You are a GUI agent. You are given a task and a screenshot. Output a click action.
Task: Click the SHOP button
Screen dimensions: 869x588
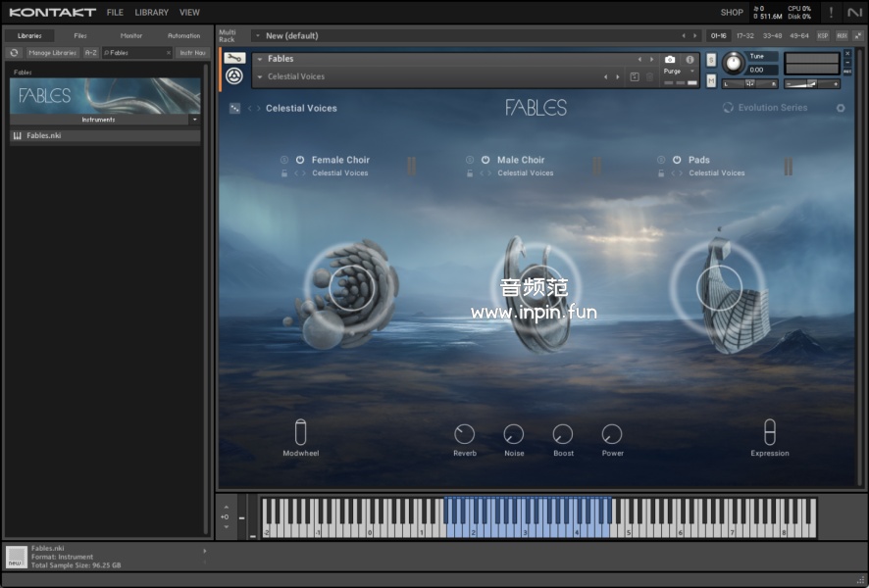click(x=732, y=13)
